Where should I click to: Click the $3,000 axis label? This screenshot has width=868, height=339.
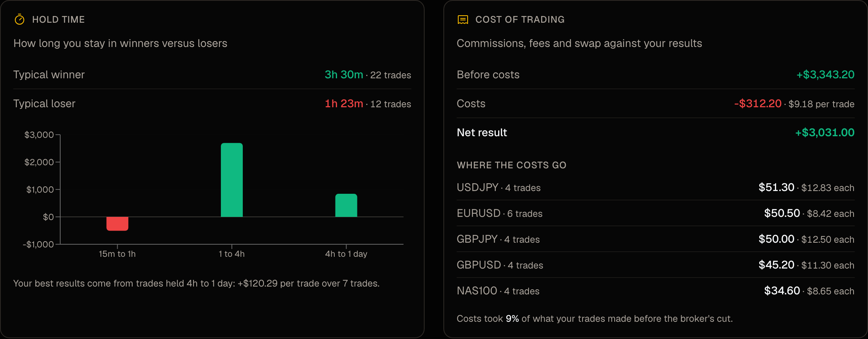(39, 135)
